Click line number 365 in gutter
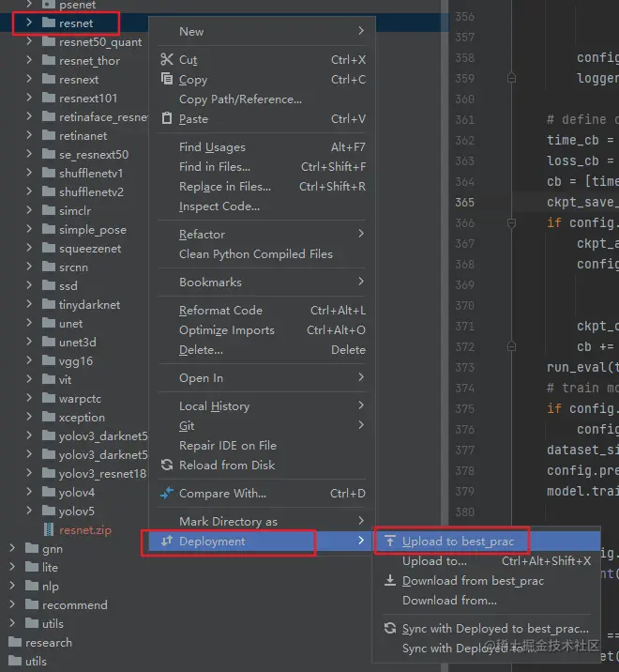The image size is (619, 672). coord(465,202)
